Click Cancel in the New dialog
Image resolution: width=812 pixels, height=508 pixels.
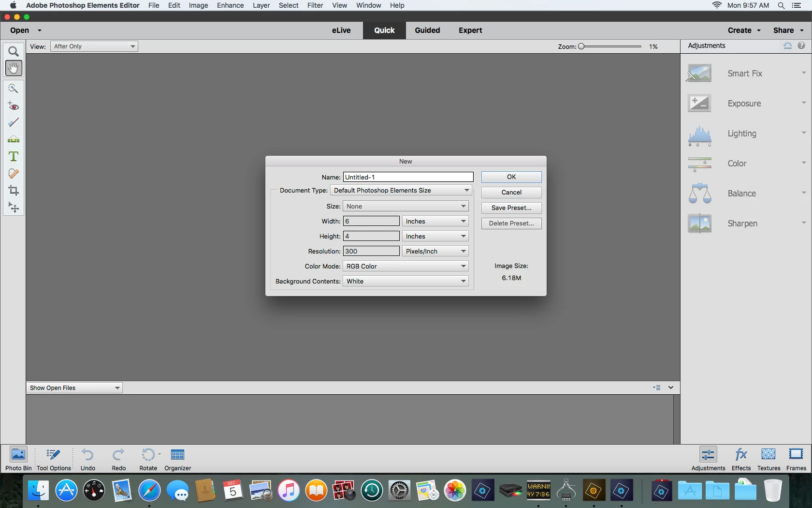(x=511, y=193)
